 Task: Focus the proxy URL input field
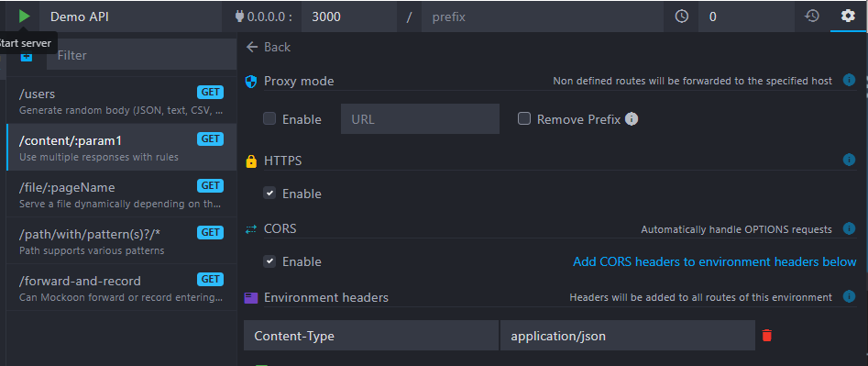click(420, 119)
